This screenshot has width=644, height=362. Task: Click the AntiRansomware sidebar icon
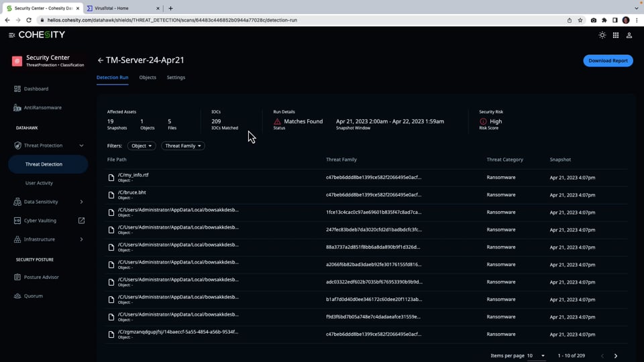pyautogui.click(x=17, y=107)
